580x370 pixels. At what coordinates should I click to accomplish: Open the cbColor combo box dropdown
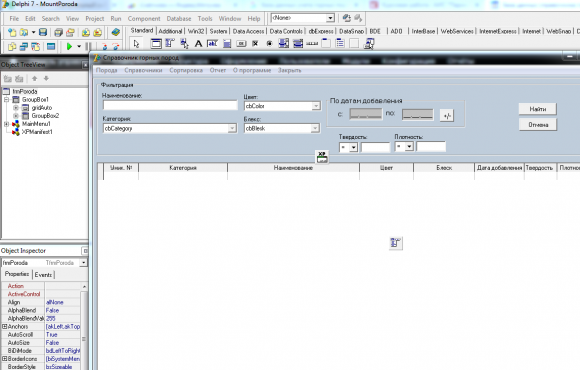316,106
